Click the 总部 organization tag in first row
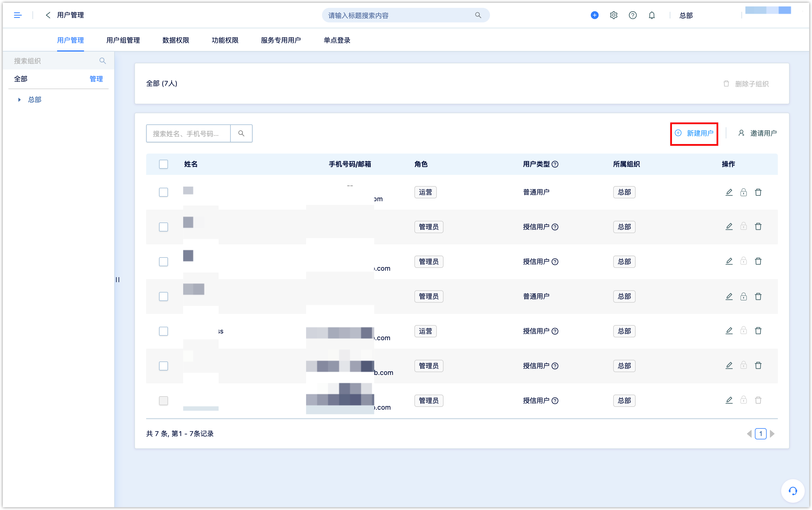812x510 pixels. coord(624,192)
